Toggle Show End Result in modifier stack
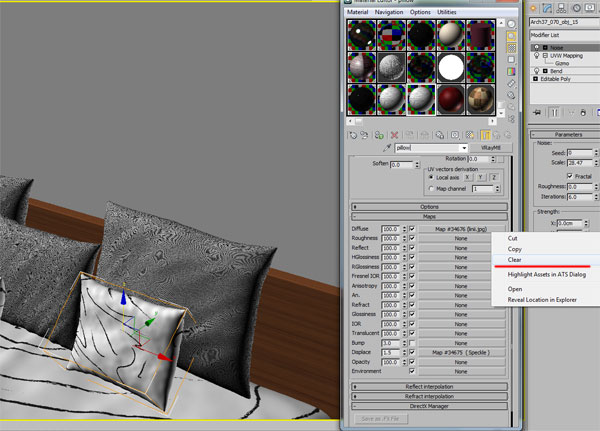Screen dimensions: 600x431 [x=554, y=113]
